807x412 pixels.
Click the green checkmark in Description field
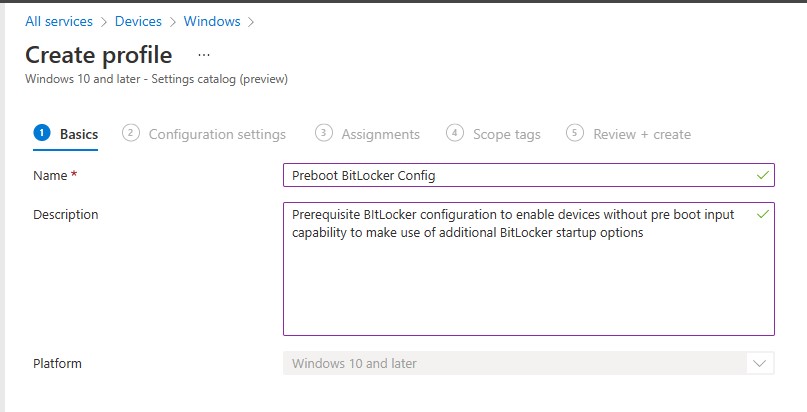tap(763, 214)
